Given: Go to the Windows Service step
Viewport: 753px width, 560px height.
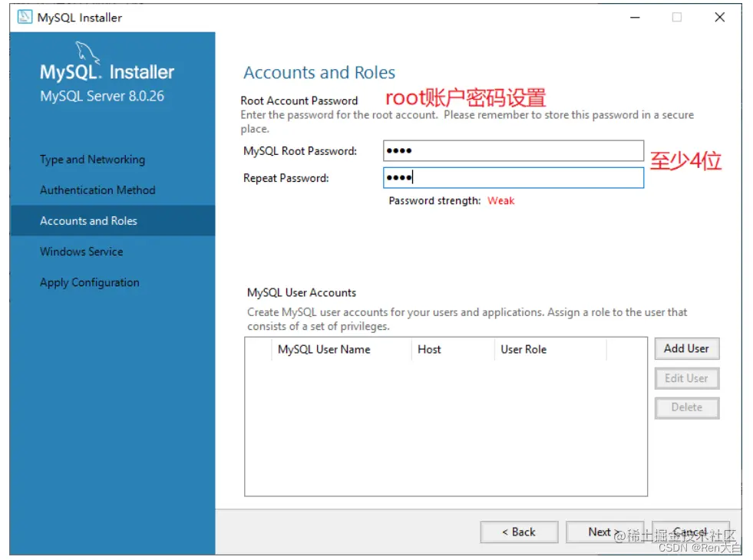Looking at the screenshot, I should click(81, 252).
